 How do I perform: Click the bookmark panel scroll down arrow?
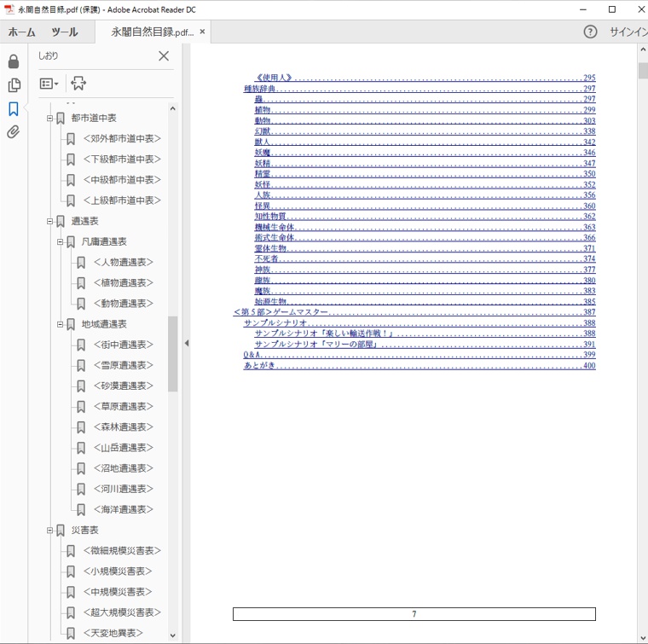(173, 635)
